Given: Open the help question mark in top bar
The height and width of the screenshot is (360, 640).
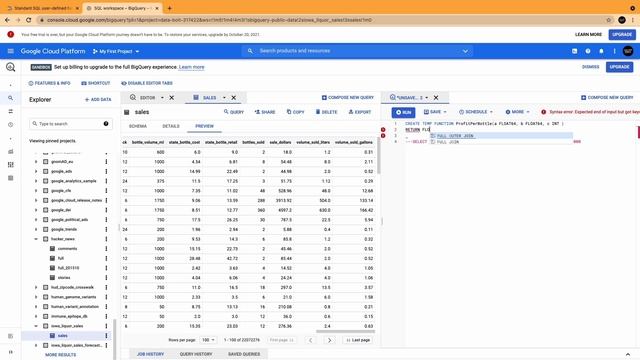Looking at the screenshot, I should tap(588, 51).
